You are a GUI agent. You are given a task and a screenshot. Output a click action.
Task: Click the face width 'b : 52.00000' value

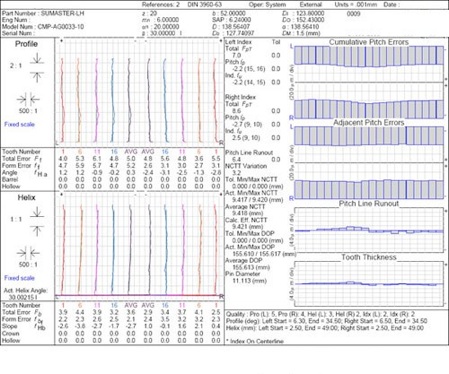229,13
